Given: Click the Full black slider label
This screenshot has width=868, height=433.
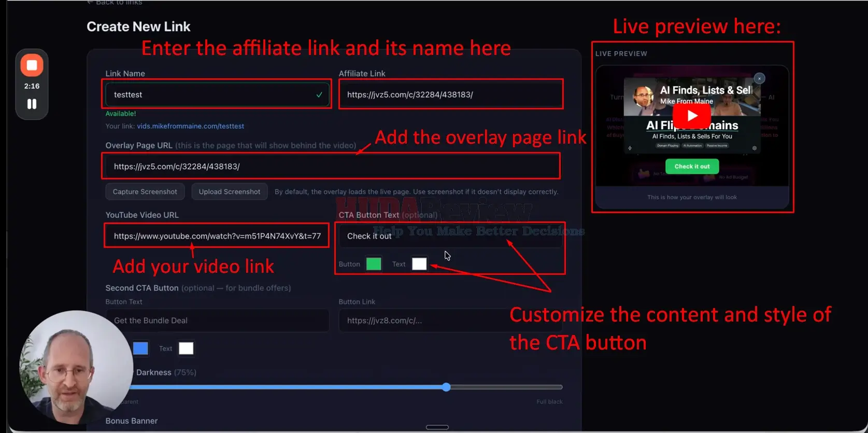Looking at the screenshot, I should [549, 401].
